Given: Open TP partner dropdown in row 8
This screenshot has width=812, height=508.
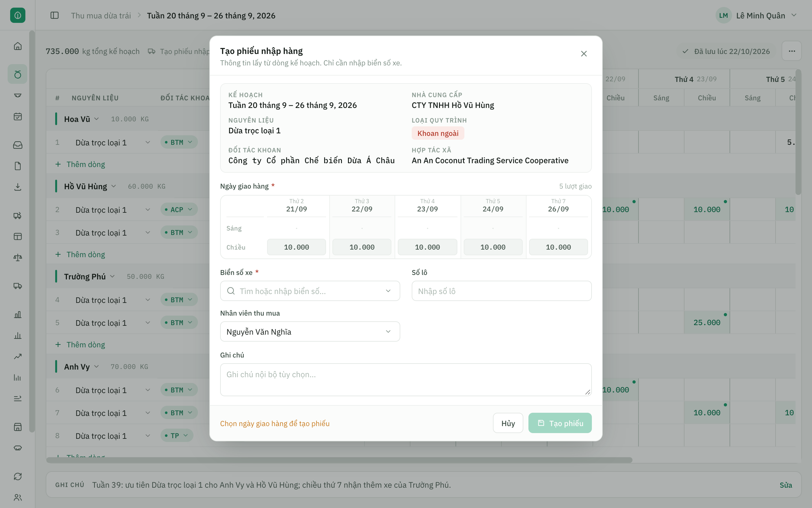Looking at the screenshot, I should [x=177, y=436].
